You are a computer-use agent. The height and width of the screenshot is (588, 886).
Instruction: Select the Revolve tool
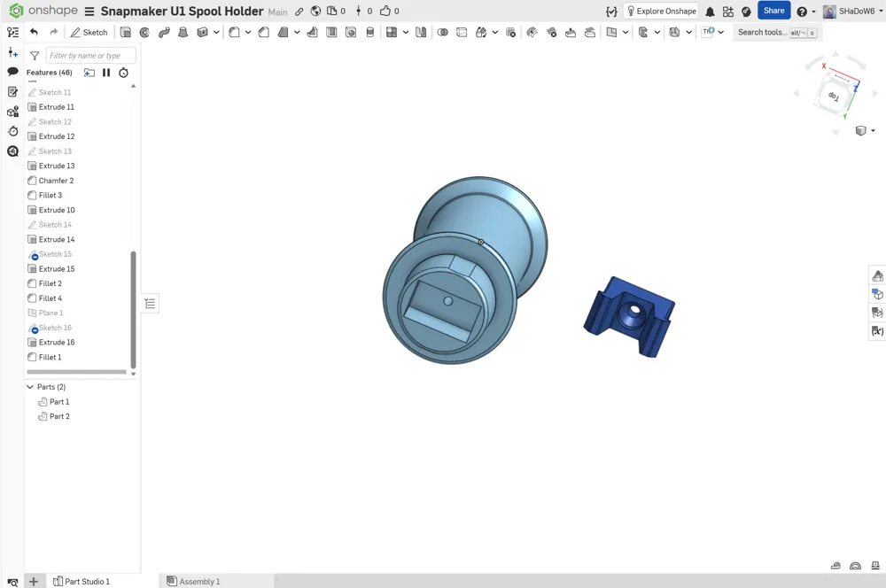click(144, 32)
